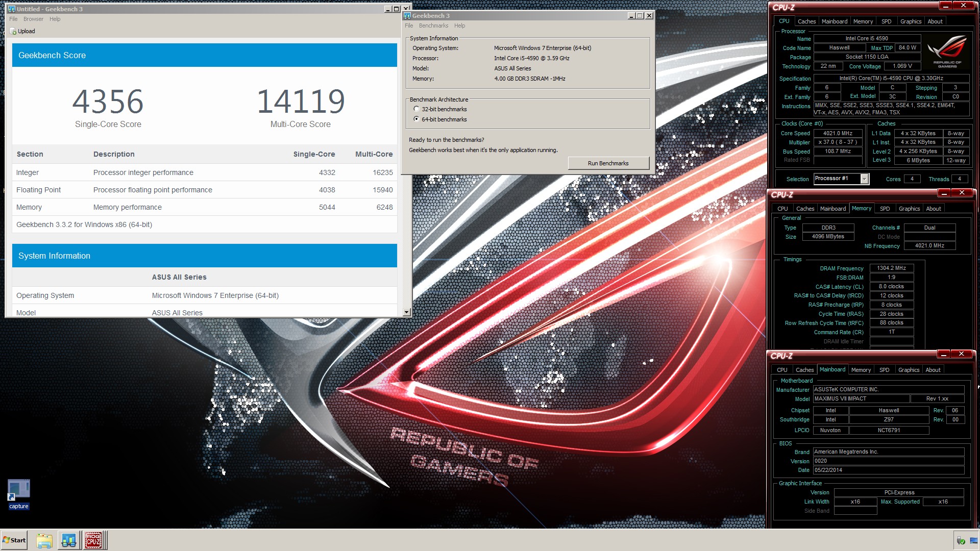The height and width of the screenshot is (551, 980).
Task: Click Run Benchmarks button
Action: point(608,163)
